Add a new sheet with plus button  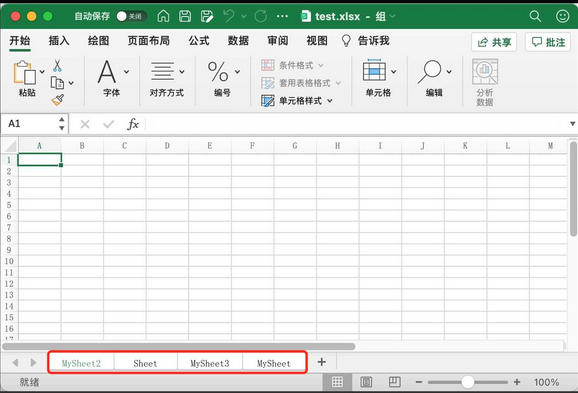pos(322,362)
